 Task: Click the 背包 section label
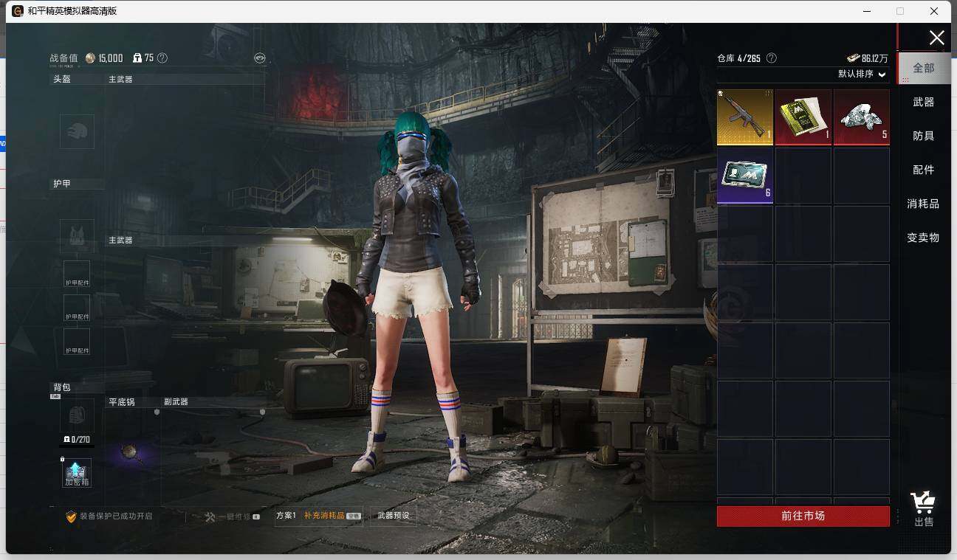point(62,387)
